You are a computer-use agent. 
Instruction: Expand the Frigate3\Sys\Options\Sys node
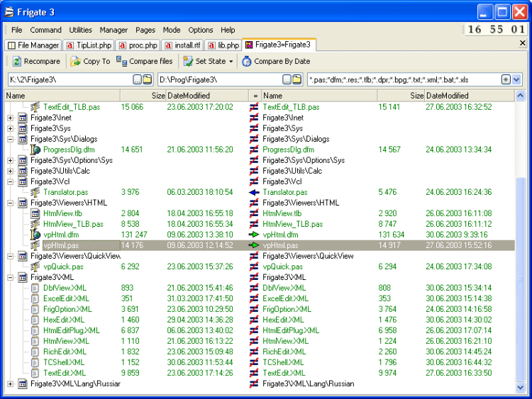pos(10,160)
